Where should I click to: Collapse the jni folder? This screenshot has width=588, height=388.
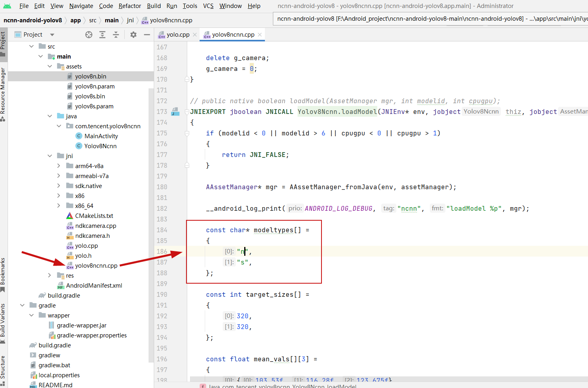tap(50, 156)
